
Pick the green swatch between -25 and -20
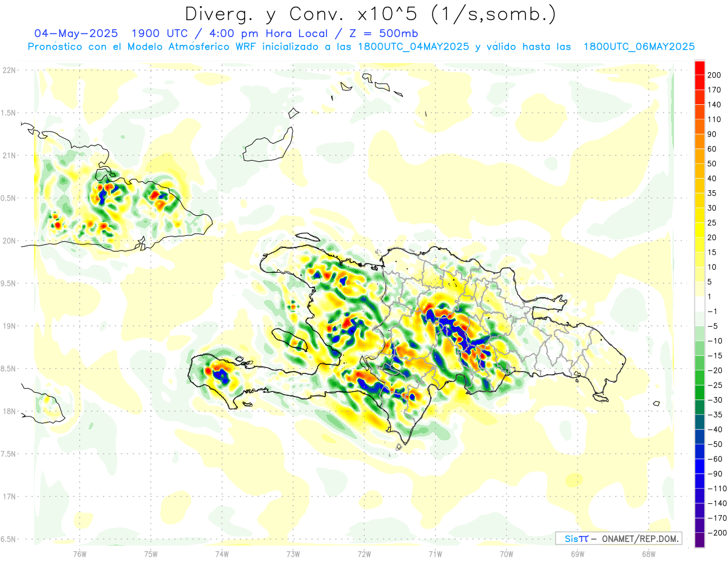[699, 378]
